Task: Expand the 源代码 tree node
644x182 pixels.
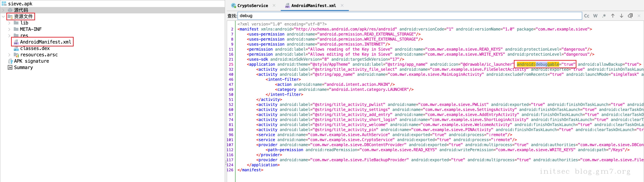Action: coord(3,10)
